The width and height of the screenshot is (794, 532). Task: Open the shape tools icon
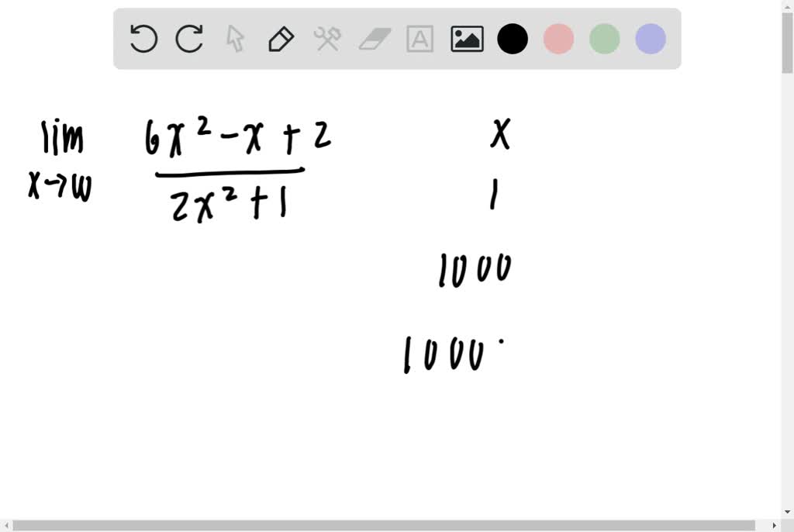326,38
